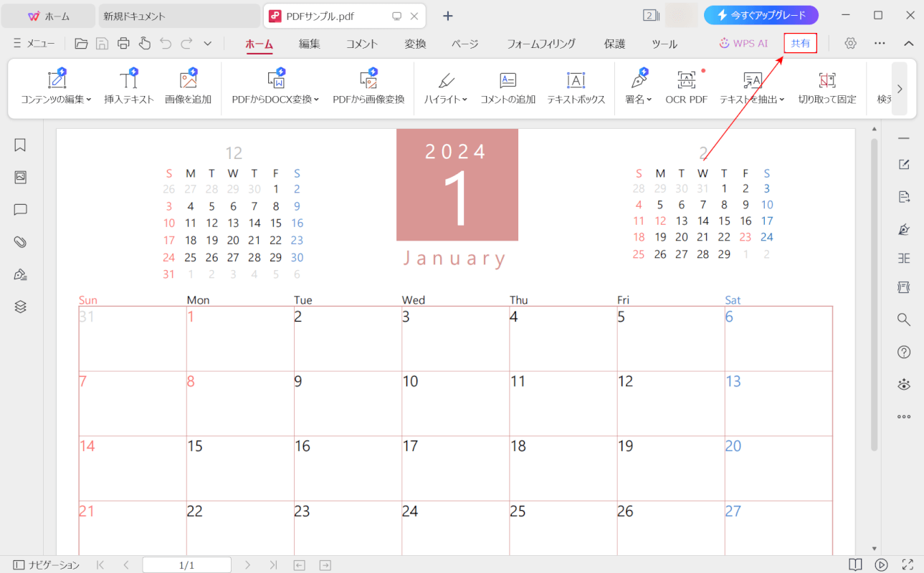Open the ツール ribbon tab
Viewport: 924px width, 573px height.
(x=665, y=44)
